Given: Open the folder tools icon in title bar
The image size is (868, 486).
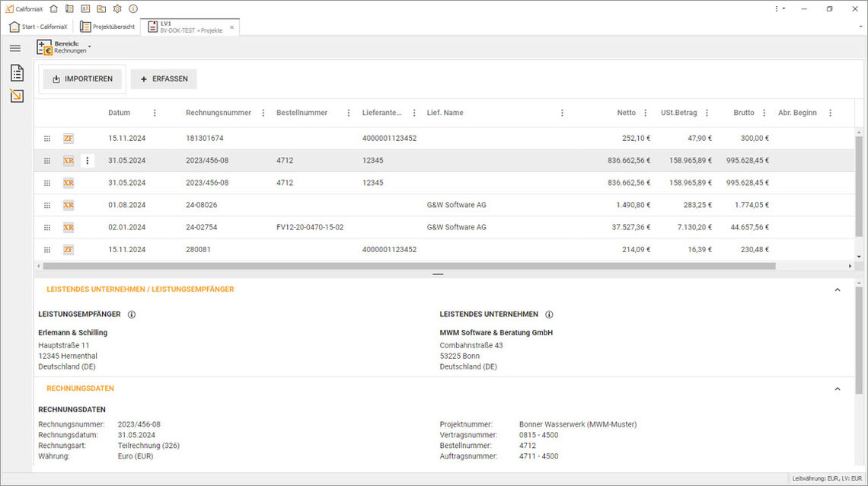Looking at the screenshot, I should click(x=101, y=9).
